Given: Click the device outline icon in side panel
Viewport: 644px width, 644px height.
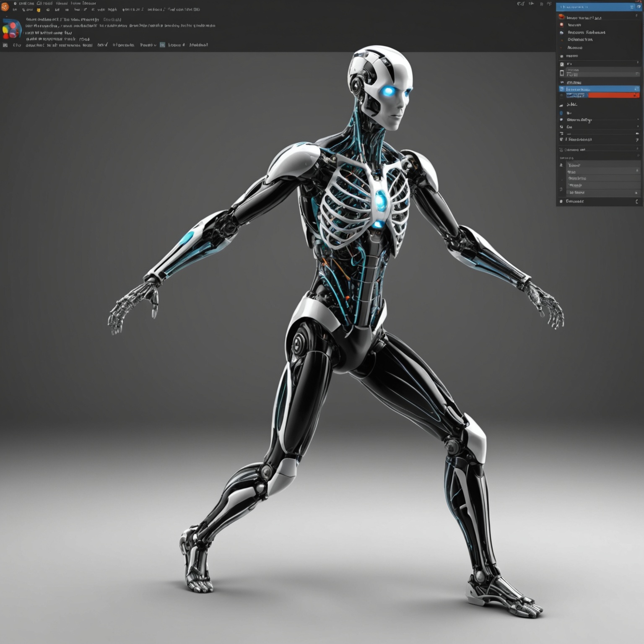Looking at the screenshot, I should point(562,73).
